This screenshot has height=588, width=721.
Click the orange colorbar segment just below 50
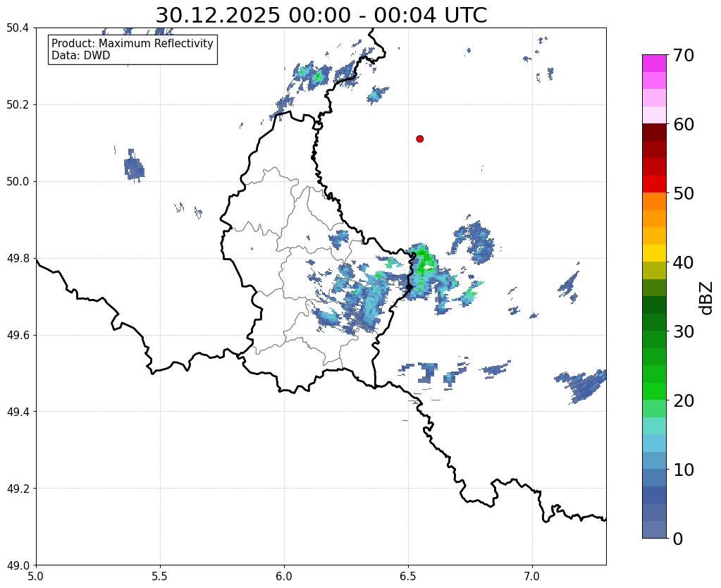point(654,202)
